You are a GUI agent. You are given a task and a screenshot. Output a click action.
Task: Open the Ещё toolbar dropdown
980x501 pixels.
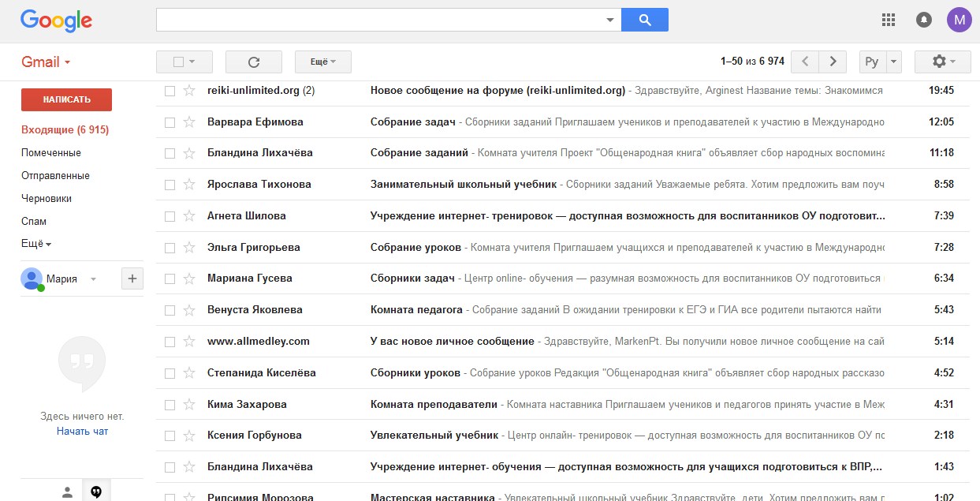tap(322, 62)
